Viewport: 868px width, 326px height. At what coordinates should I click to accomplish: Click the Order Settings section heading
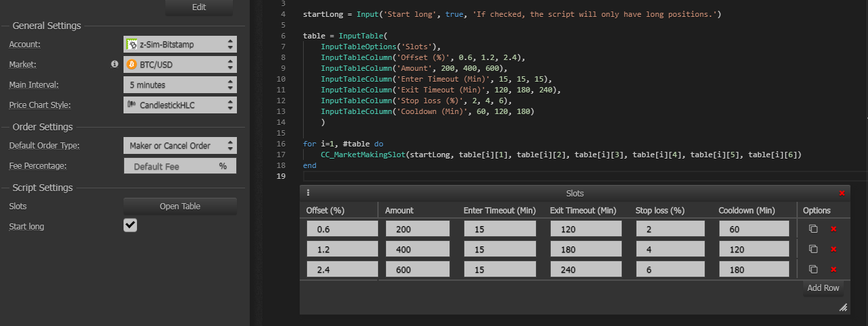click(43, 127)
